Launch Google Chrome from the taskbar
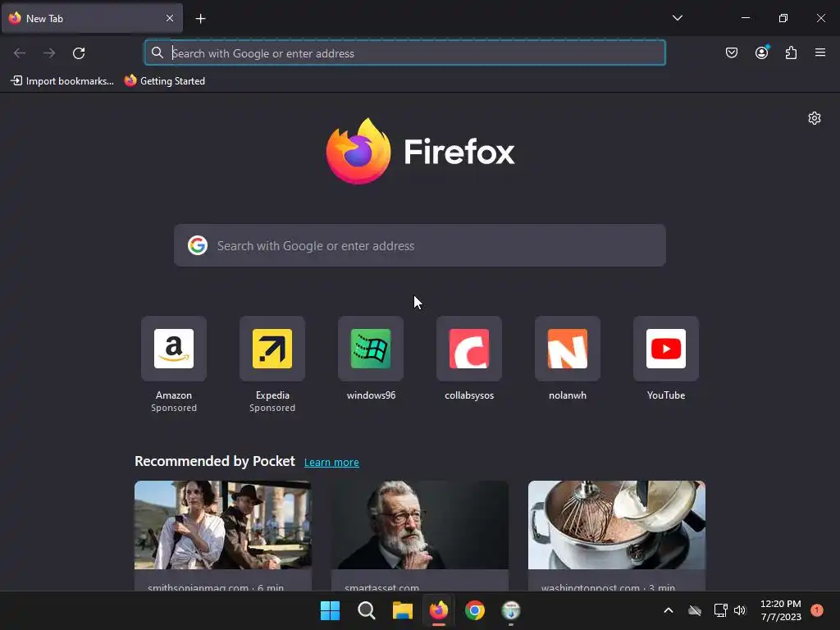Image resolution: width=840 pixels, height=630 pixels. (475, 610)
